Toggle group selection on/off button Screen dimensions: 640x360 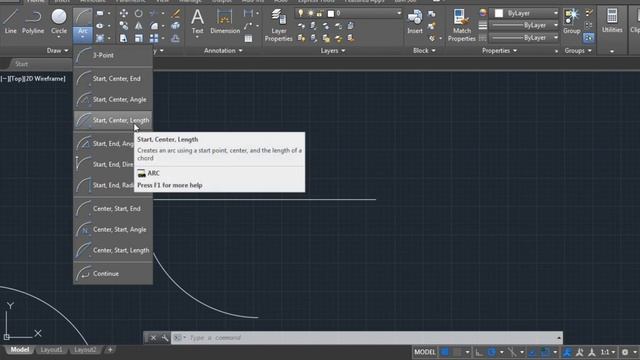point(589,38)
